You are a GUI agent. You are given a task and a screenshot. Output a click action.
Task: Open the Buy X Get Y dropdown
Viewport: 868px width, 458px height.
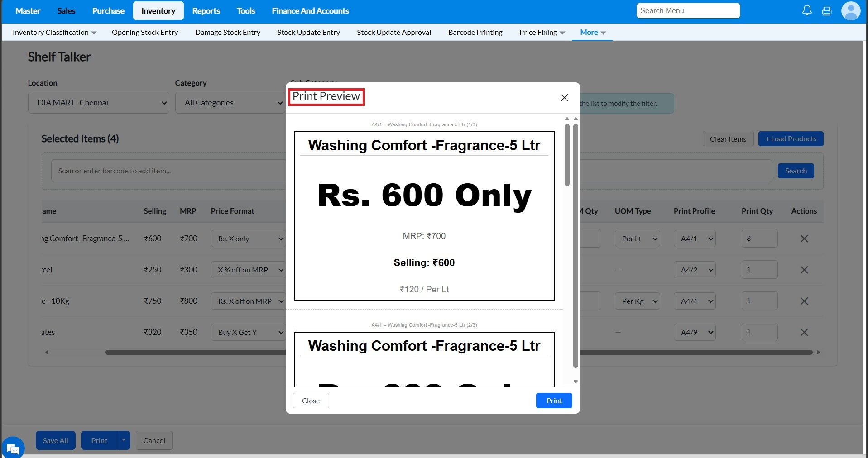point(248,332)
